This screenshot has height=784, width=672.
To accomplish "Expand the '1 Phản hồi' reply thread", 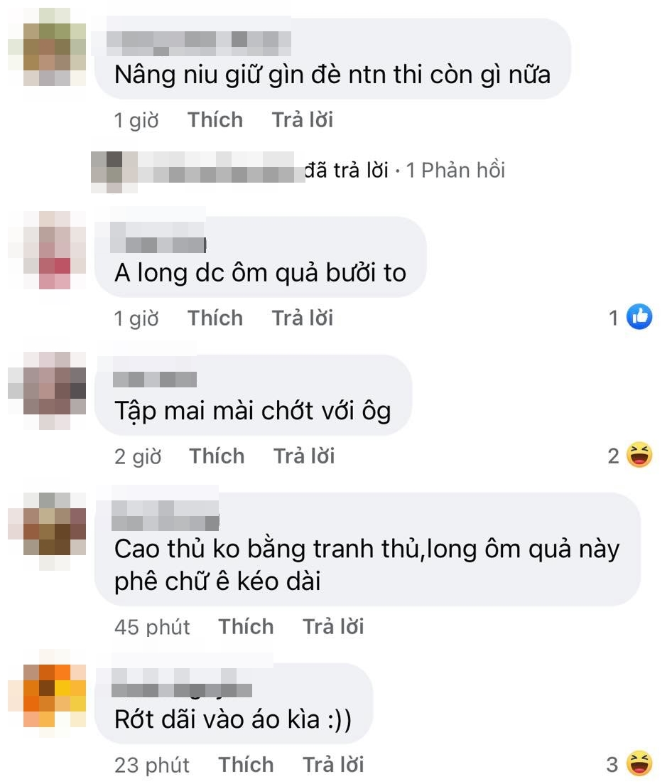I will coord(455,171).
